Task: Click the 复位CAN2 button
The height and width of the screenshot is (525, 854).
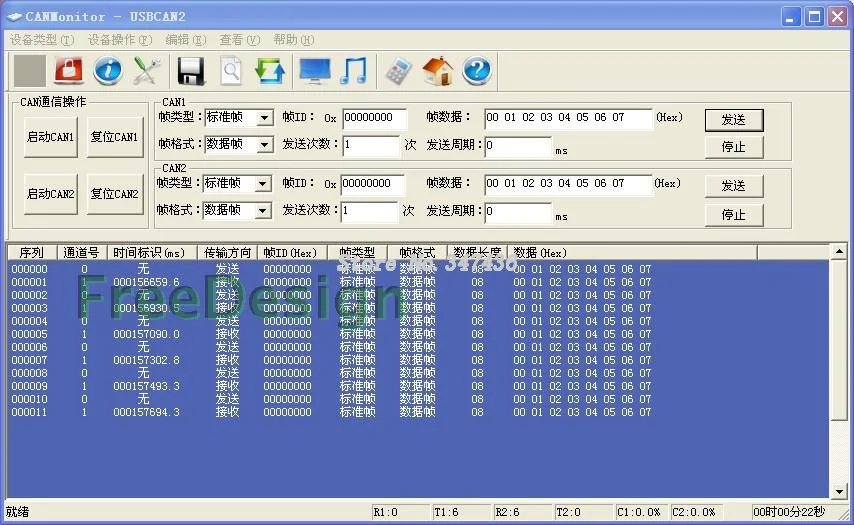Action: [114, 194]
